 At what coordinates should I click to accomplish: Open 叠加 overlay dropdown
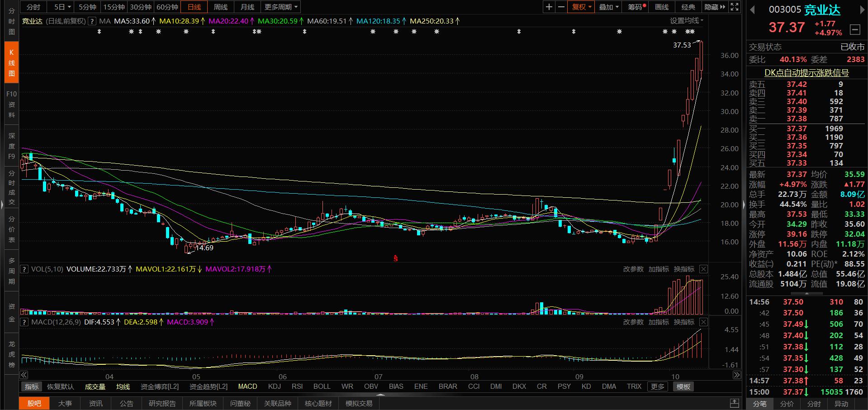click(608, 7)
